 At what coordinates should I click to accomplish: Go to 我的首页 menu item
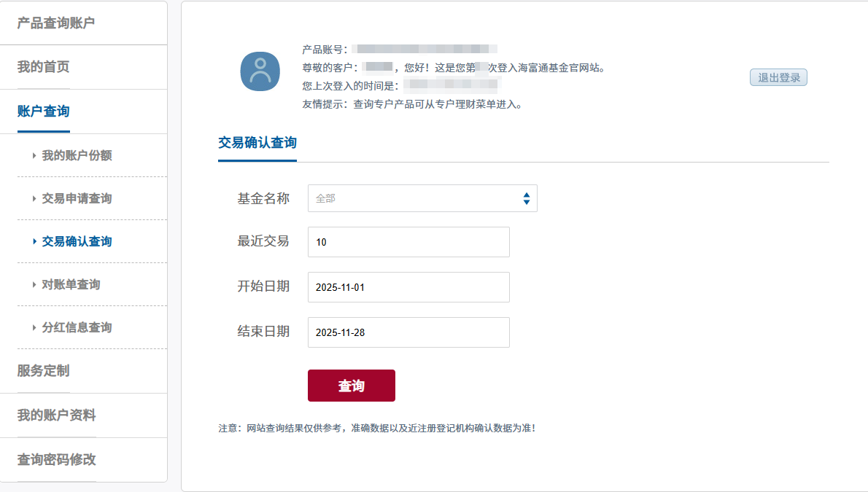point(44,67)
